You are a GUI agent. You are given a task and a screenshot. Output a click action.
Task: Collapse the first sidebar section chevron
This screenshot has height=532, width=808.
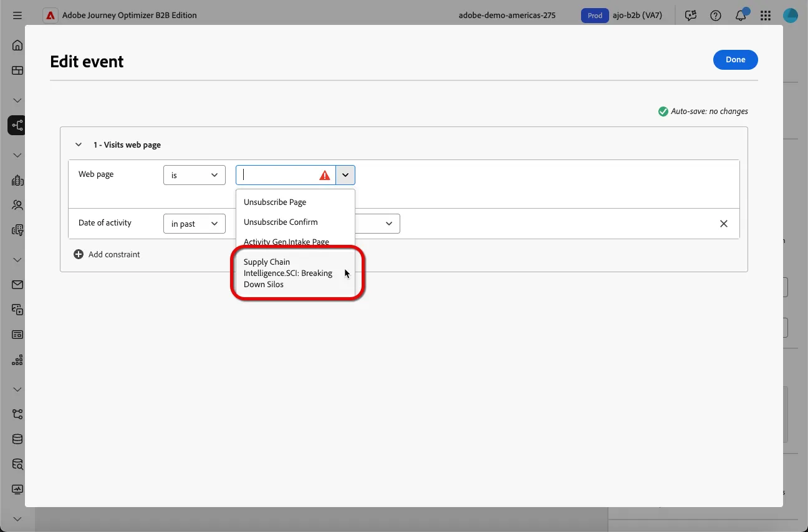tap(17, 100)
